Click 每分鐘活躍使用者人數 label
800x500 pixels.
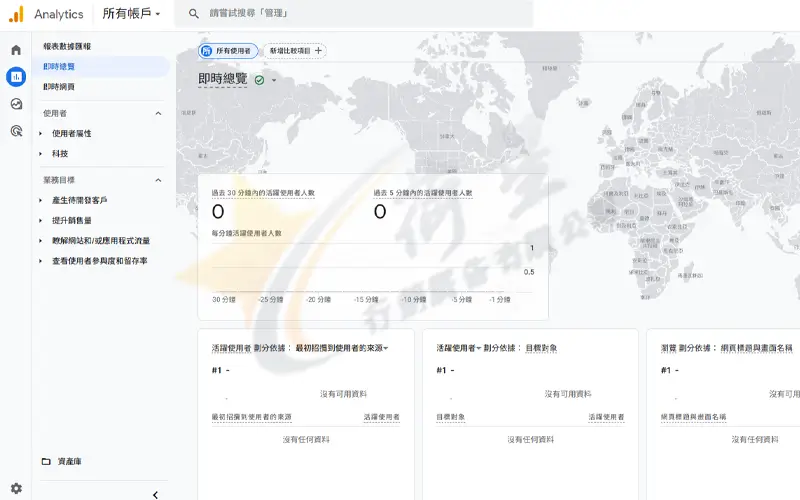[246, 233]
